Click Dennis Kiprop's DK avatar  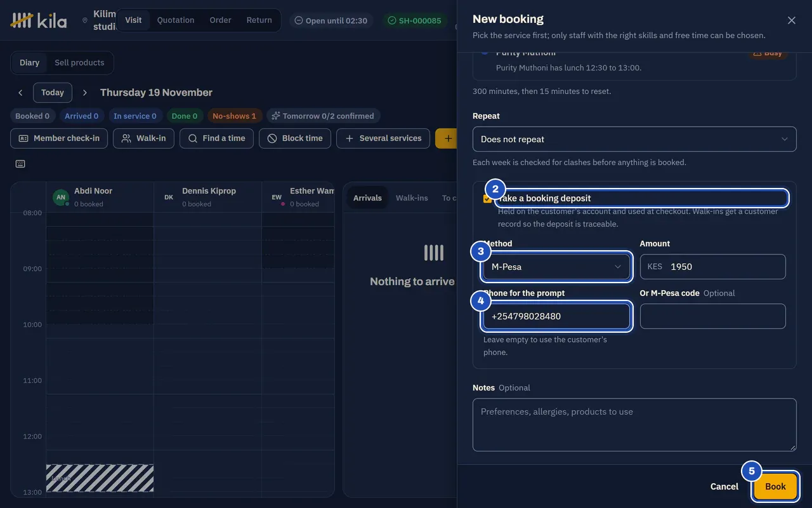pyautogui.click(x=169, y=197)
